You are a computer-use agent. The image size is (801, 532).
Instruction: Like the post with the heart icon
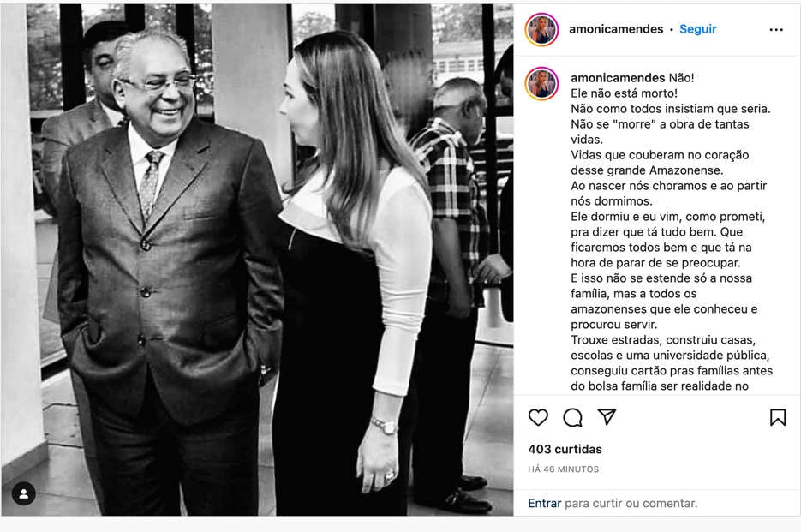pyautogui.click(x=538, y=417)
